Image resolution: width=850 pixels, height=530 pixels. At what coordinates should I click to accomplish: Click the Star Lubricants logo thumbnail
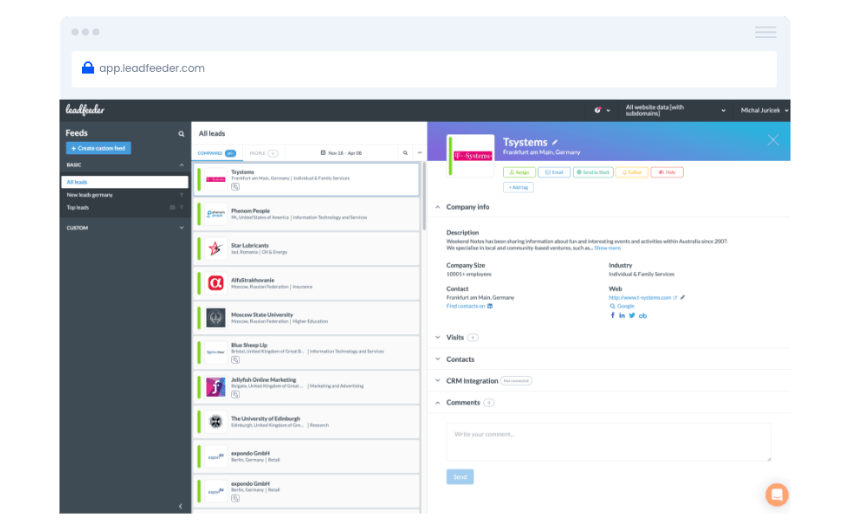point(216,249)
